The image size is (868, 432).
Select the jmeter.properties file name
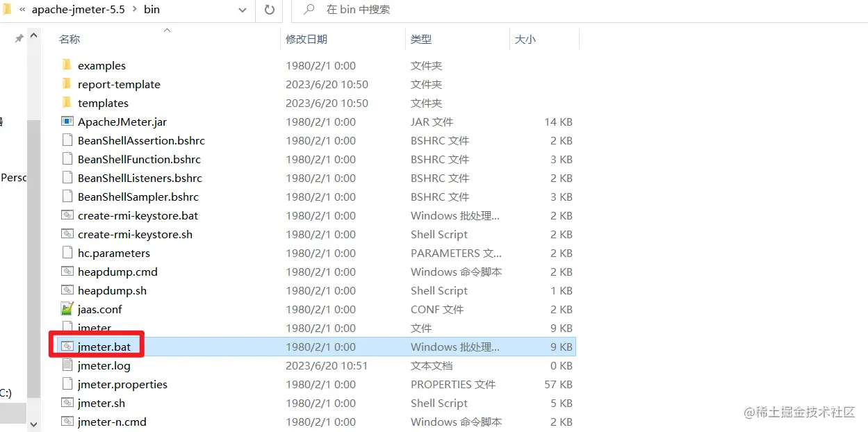122,384
